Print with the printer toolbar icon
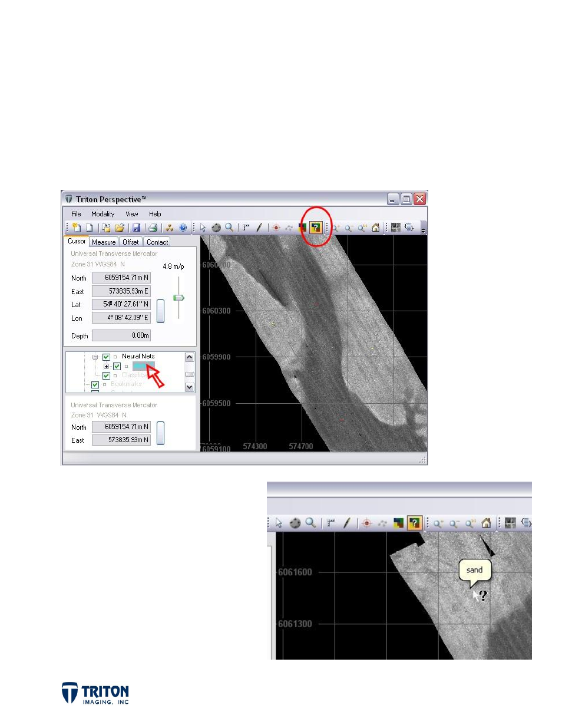The width and height of the screenshot is (562, 728). (153, 228)
